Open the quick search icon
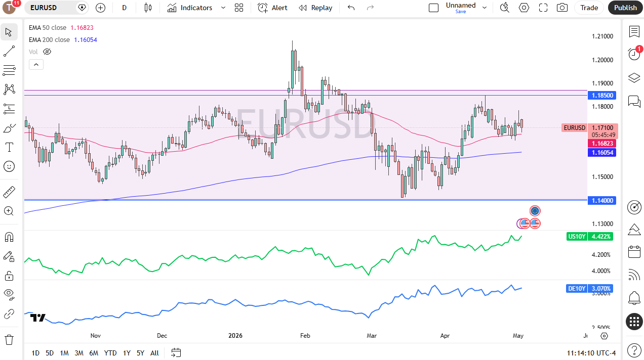Viewport: 644px width, 360px height. pos(504,8)
